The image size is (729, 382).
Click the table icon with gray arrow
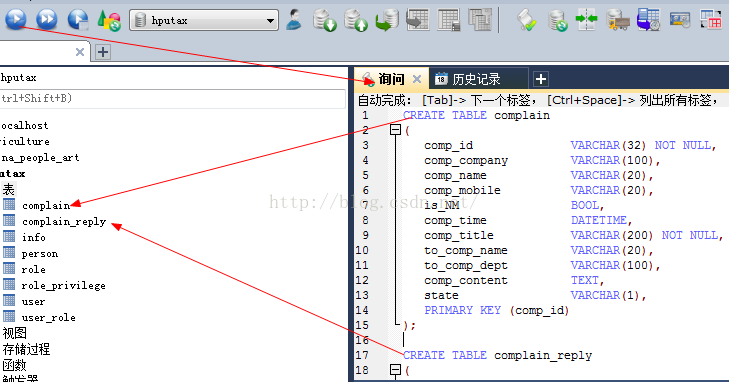click(418, 20)
